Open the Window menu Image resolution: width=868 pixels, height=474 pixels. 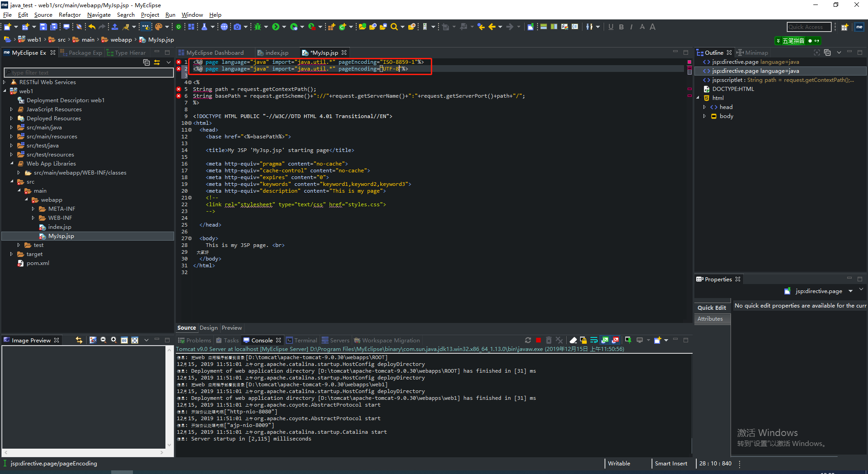click(x=192, y=15)
